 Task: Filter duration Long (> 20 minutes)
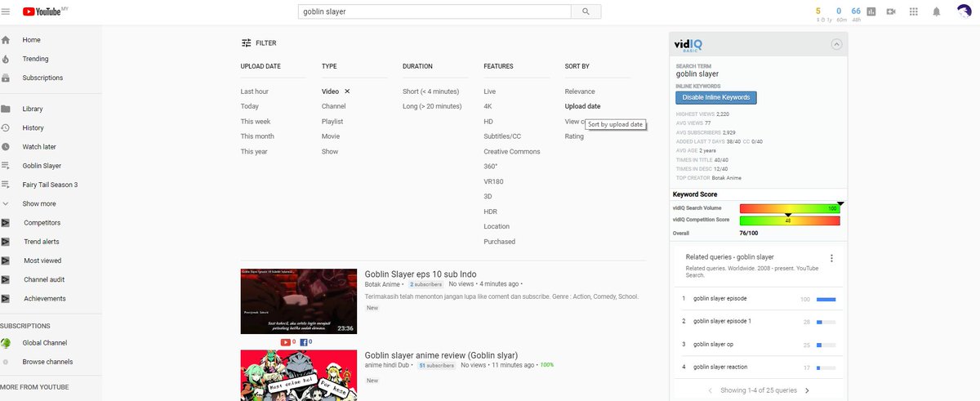tap(432, 106)
